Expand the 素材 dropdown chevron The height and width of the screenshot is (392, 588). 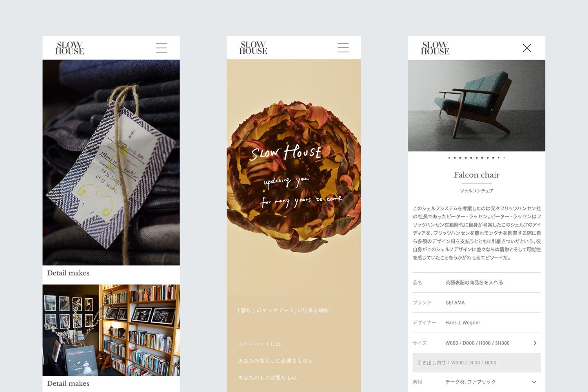click(534, 382)
